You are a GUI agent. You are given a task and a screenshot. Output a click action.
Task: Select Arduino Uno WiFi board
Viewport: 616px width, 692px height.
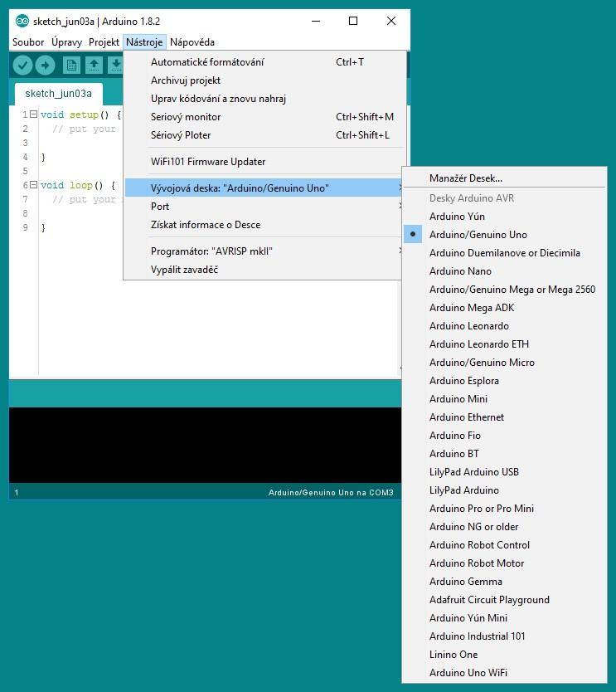504,673
